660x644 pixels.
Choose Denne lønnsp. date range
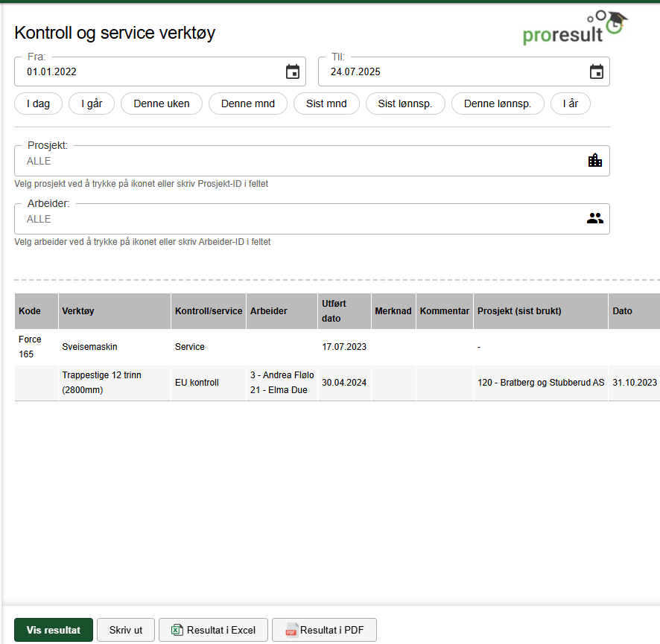coord(498,103)
